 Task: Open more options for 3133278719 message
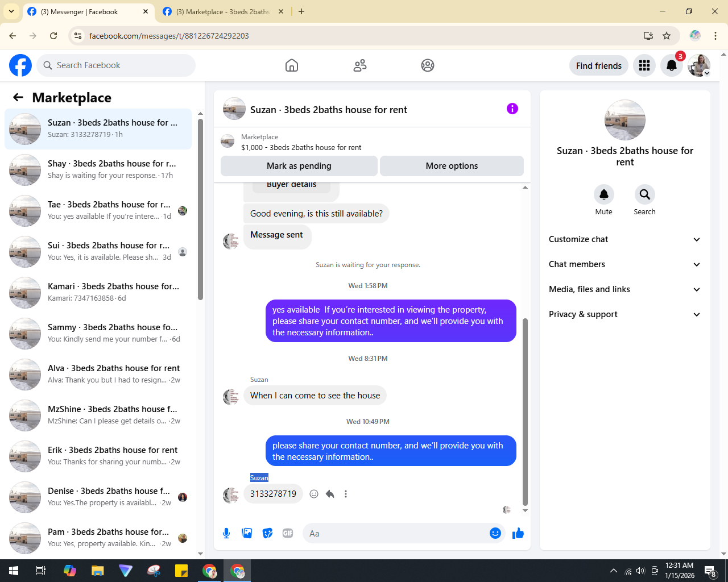click(346, 494)
